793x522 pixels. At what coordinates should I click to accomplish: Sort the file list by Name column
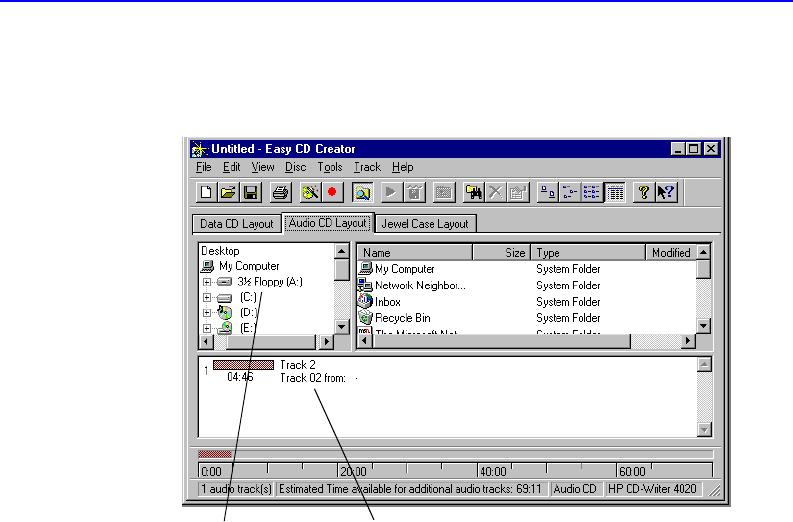point(415,252)
